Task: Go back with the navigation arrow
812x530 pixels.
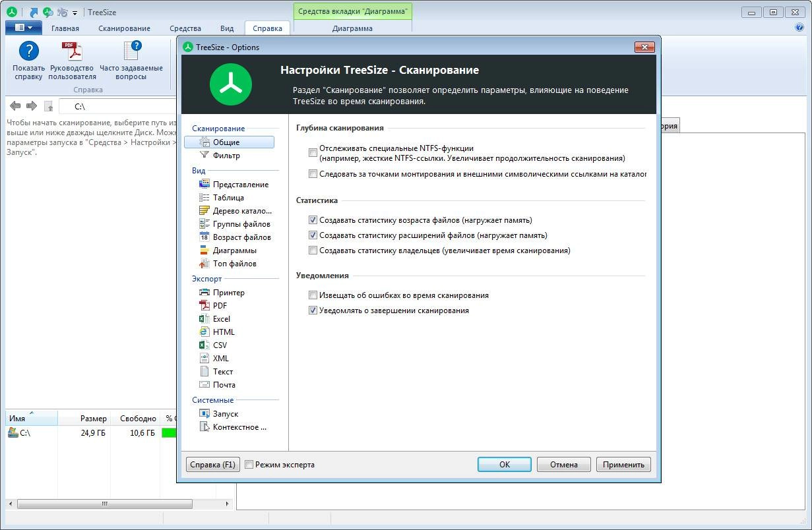Action: (15, 106)
